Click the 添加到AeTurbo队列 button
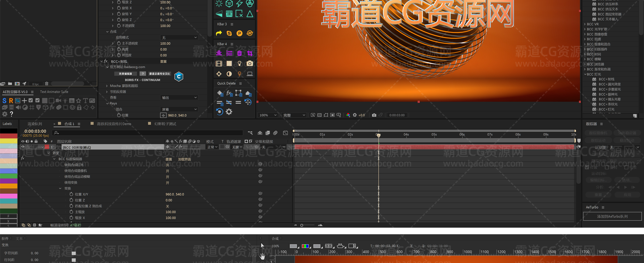 [x=612, y=217]
